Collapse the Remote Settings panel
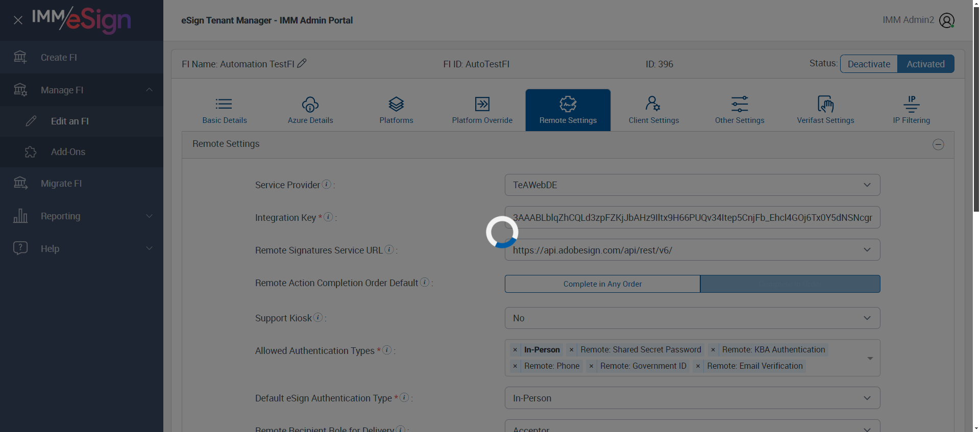 coord(938,144)
